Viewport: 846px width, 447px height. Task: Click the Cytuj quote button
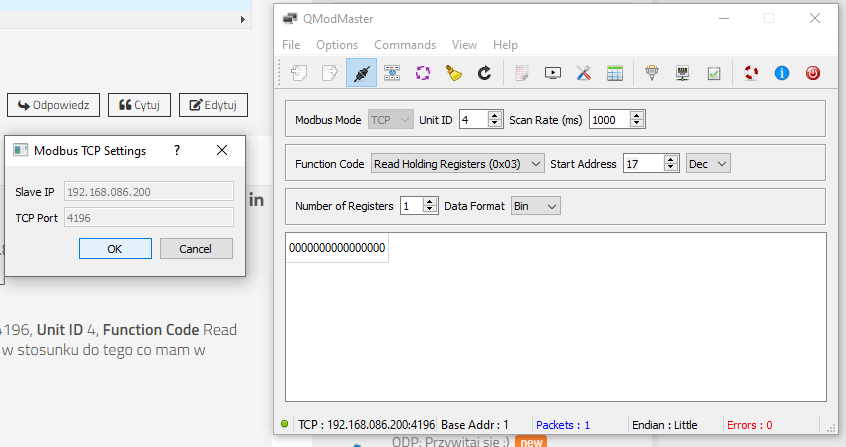pos(139,105)
